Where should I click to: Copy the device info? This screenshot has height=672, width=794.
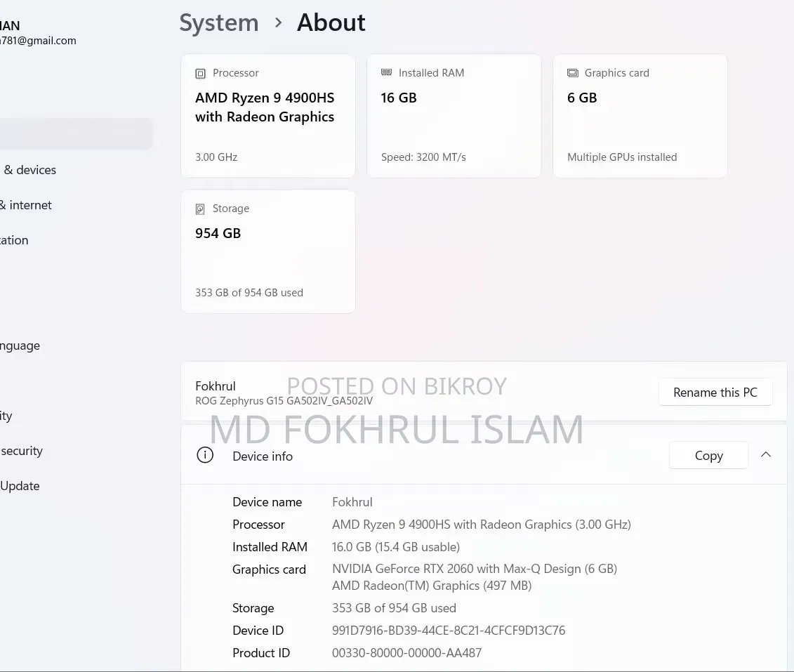coord(708,455)
